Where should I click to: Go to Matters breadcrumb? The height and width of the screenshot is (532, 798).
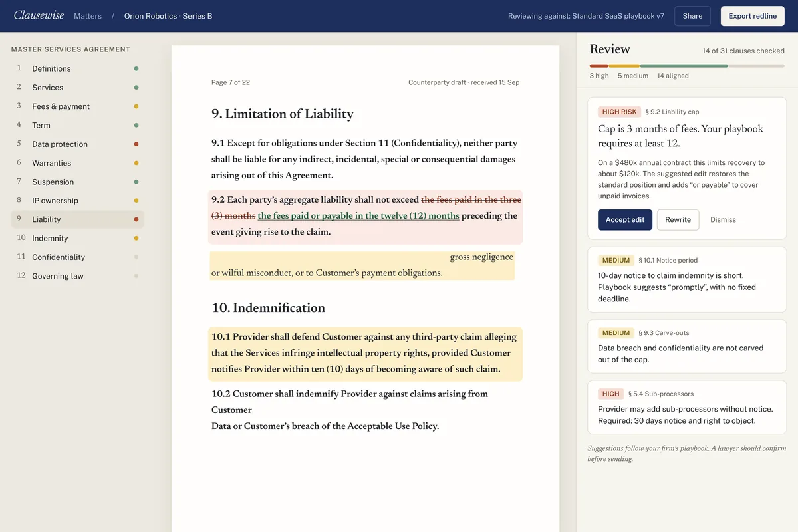tap(88, 16)
